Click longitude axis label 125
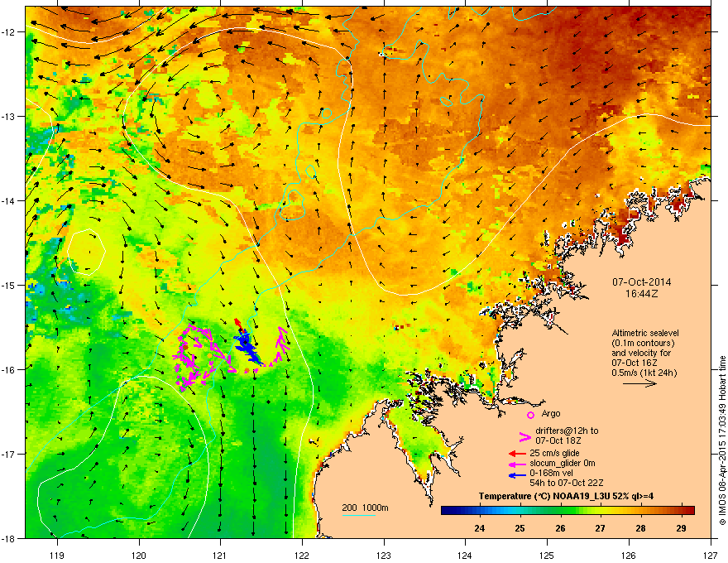 click(x=547, y=555)
